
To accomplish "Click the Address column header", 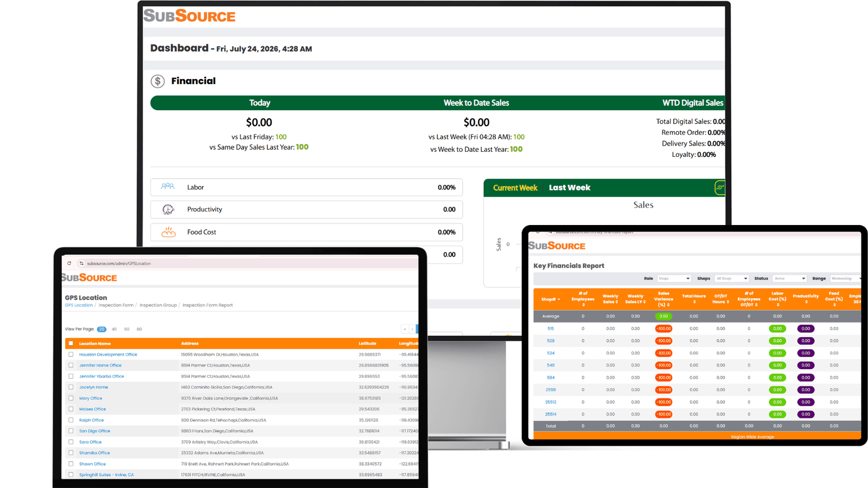I will 190,343.
